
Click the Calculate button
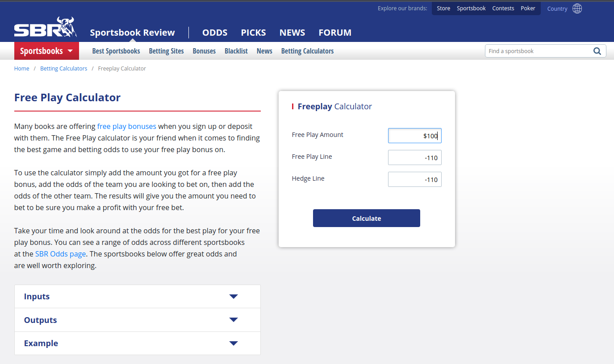(x=367, y=218)
